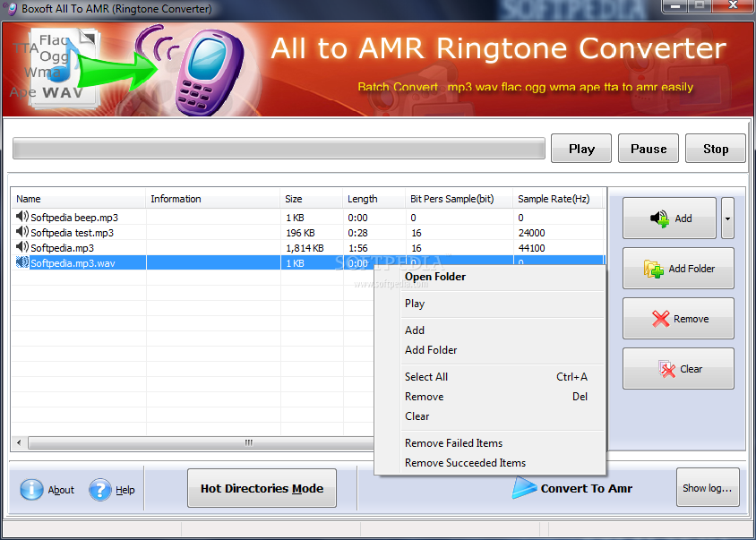Click the speaker icon beside Softpedia.mp3
756x540 pixels.
[x=22, y=247]
